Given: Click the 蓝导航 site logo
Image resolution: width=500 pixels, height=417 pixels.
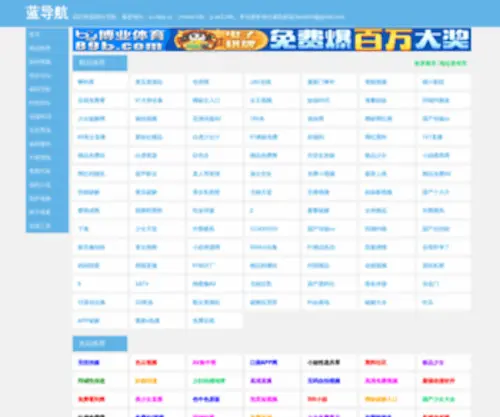Looking at the screenshot, I should click(47, 13).
